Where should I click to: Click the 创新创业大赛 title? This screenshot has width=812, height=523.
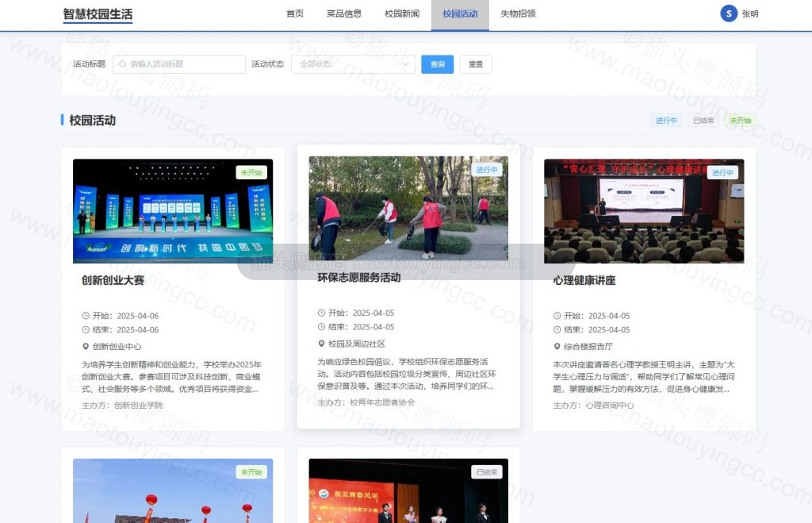(113, 280)
